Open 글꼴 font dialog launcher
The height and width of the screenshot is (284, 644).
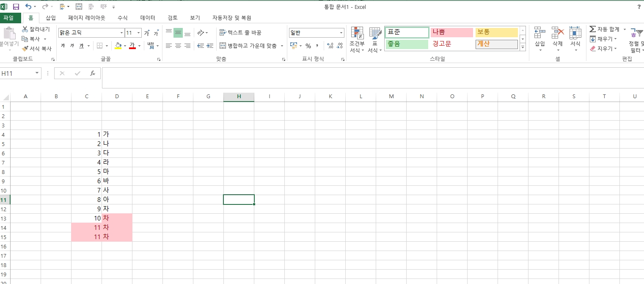pos(159,60)
